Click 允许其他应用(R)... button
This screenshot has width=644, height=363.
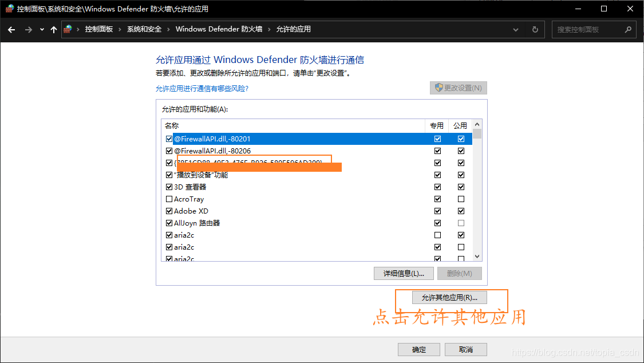449,297
